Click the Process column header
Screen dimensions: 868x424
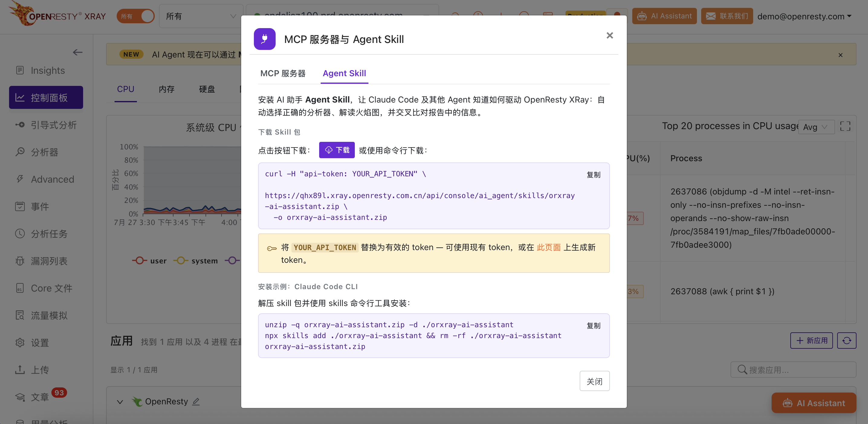(x=686, y=158)
